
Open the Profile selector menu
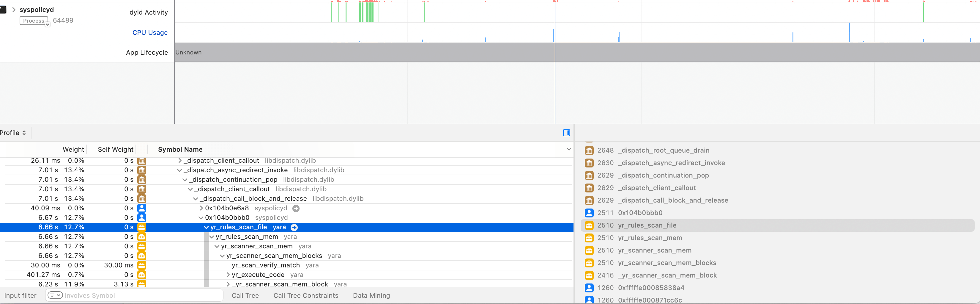13,133
